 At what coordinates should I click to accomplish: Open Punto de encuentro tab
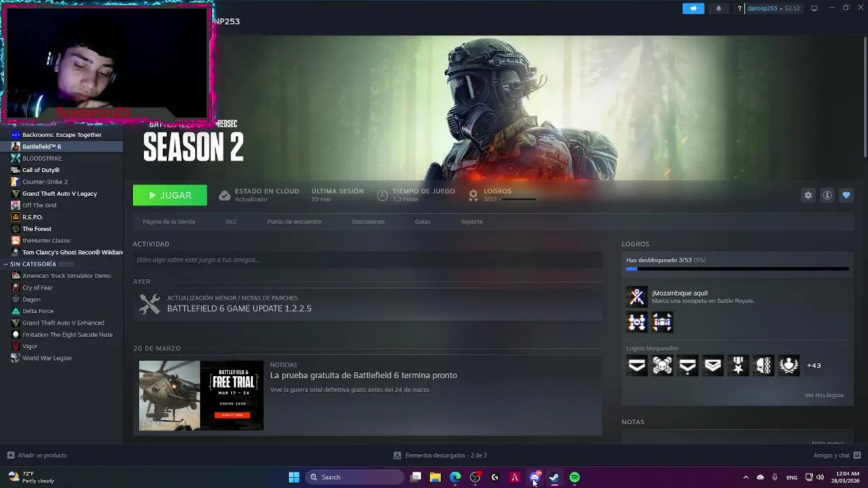coord(294,222)
